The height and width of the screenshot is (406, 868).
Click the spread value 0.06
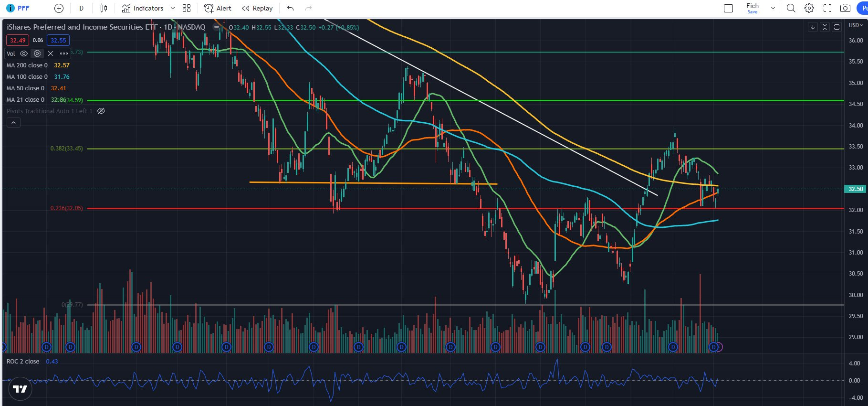click(38, 40)
